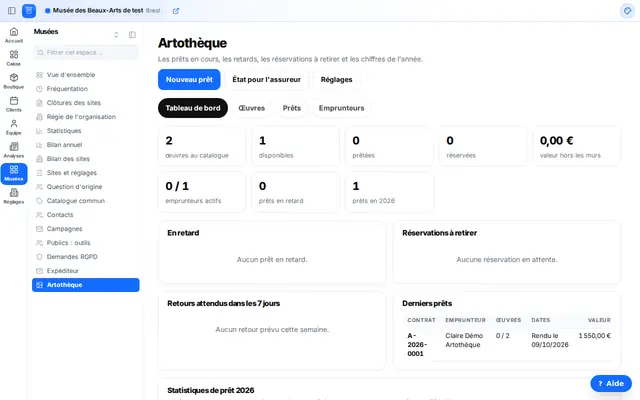This screenshot has width=640, height=400.
Task: Open Fréquentation page
Action: (x=86, y=89)
